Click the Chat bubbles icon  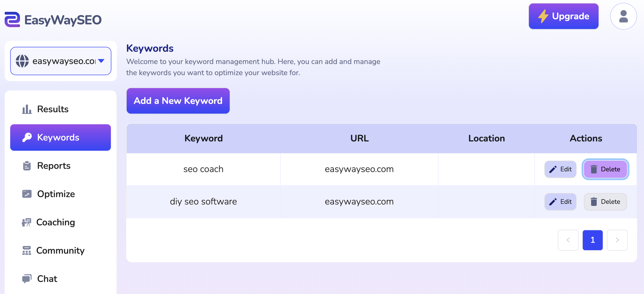point(27,279)
